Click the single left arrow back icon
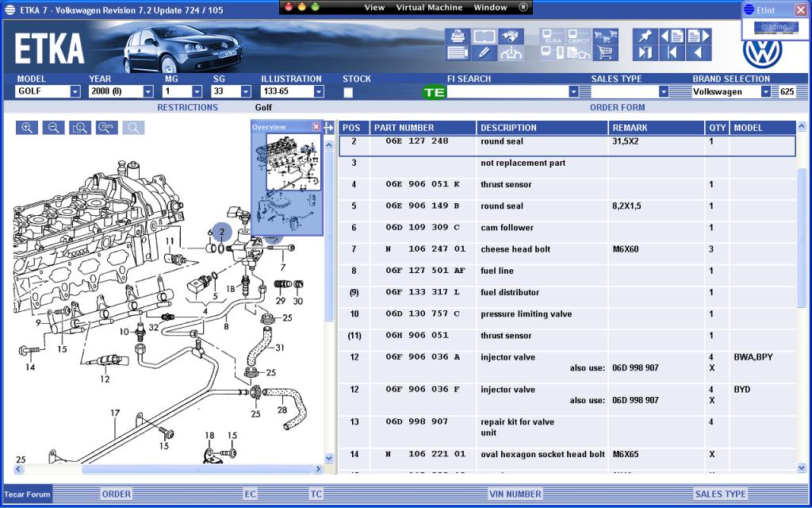The height and width of the screenshot is (508, 812). pyautogui.click(x=699, y=53)
